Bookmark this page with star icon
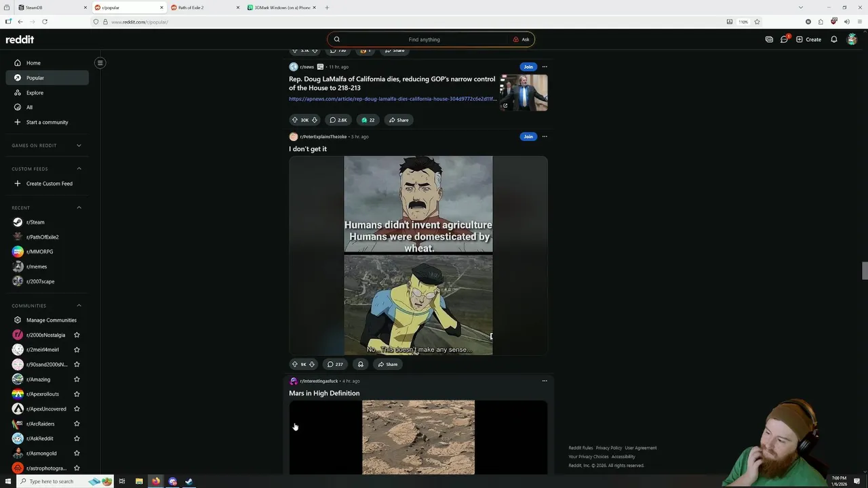Image resolution: width=868 pixels, height=488 pixels. (x=757, y=22)
